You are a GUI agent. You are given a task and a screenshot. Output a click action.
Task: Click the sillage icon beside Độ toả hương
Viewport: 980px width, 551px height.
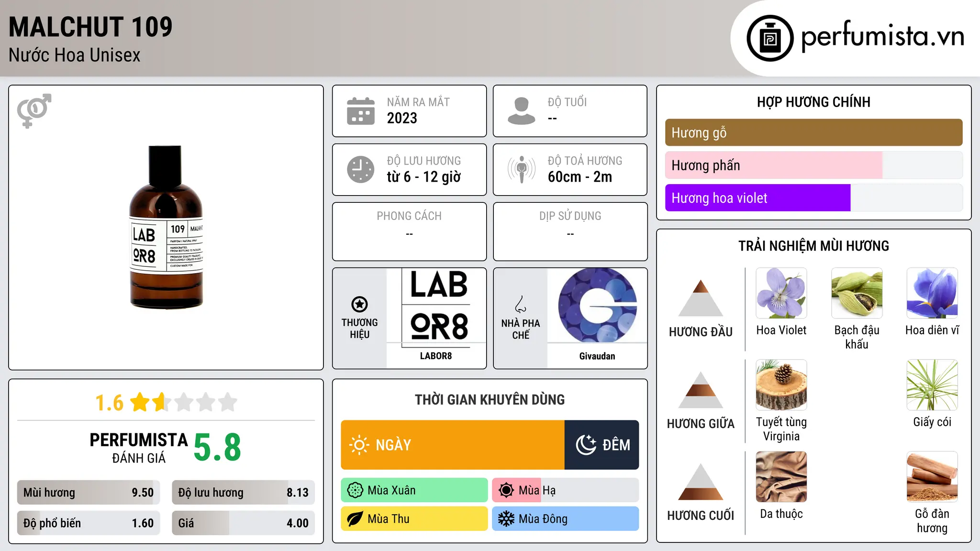click(522, 169)
